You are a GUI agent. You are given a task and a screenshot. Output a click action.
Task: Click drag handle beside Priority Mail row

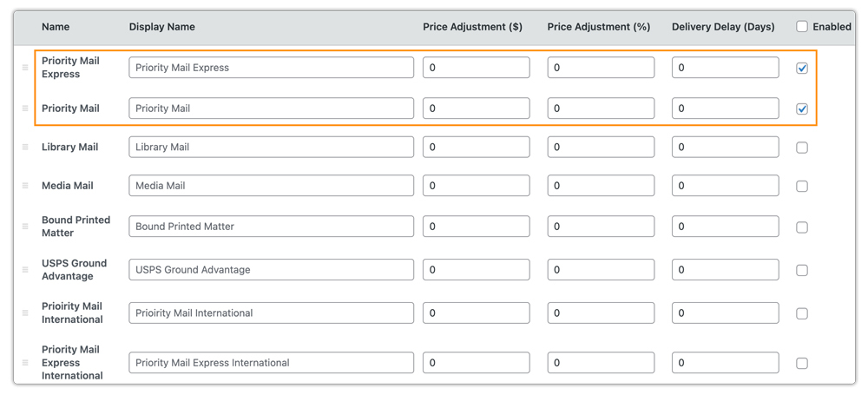(25, 109)
